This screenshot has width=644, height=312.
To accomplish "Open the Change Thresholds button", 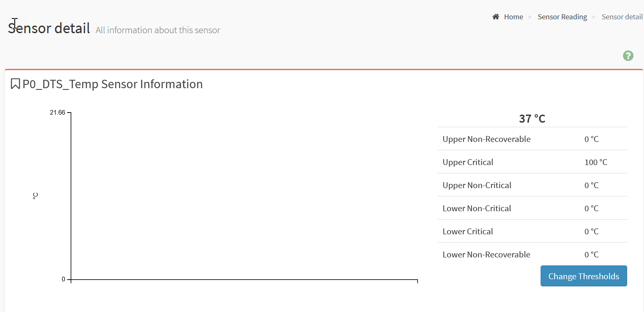I will [584, 276].
